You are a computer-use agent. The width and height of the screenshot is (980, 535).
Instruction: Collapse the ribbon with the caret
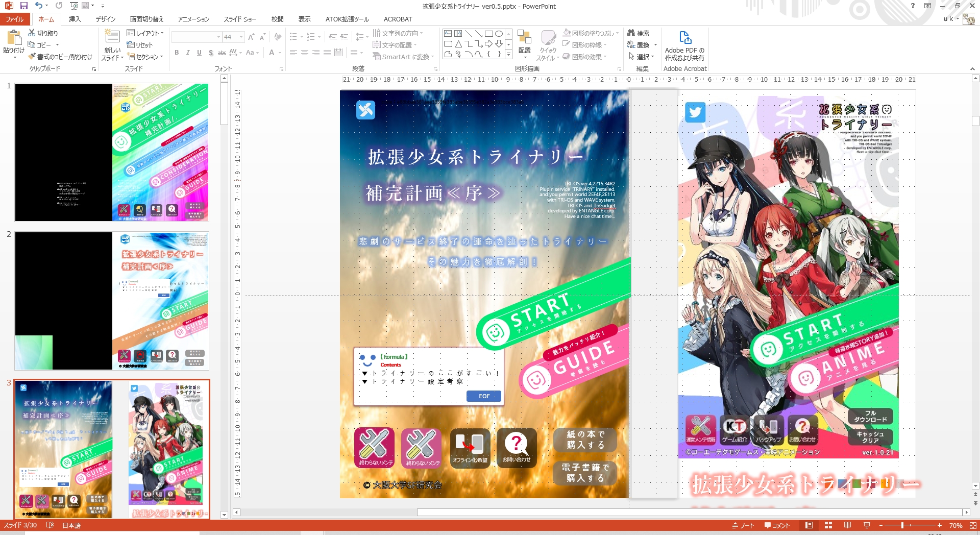pos(972,69)
